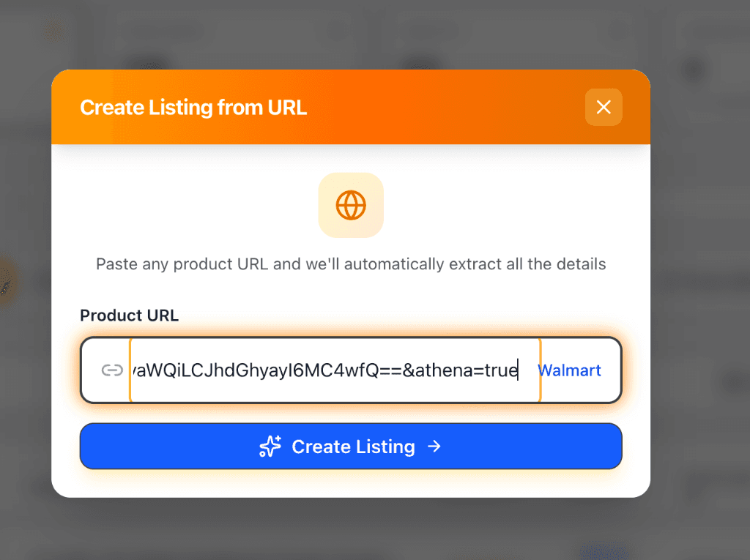This screenshot has height=560, width=750.
Task: Select the chain link icon in URL field
Action: tap(111, 370)
